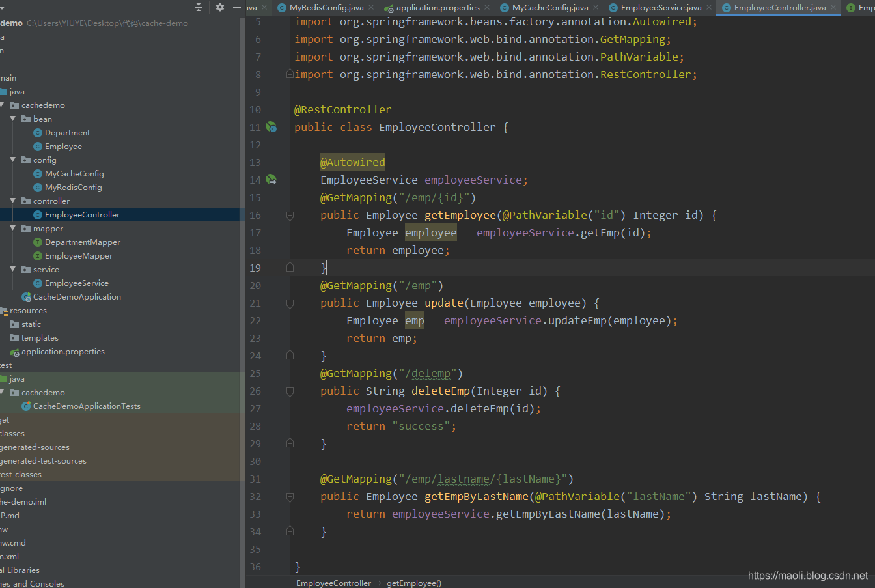Click EmployeeController in breadcrumb bar

pyautogui.click(x=333, y=583)
